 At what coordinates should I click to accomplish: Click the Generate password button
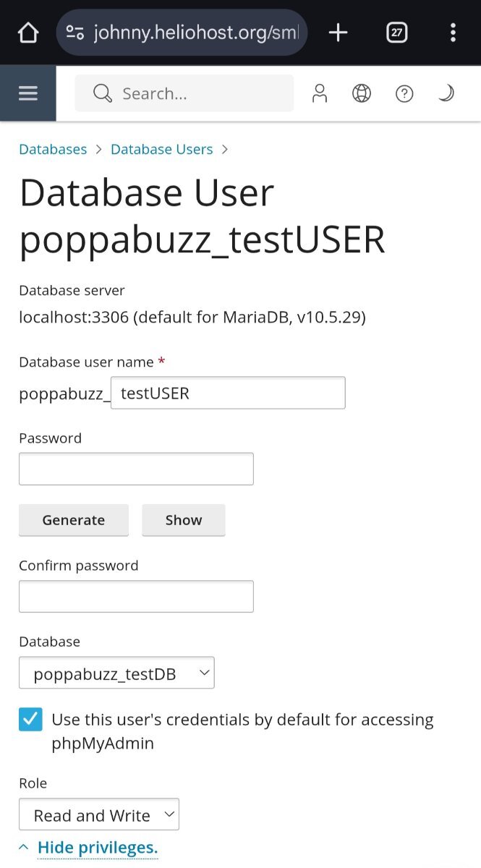(x=73, y=520)
